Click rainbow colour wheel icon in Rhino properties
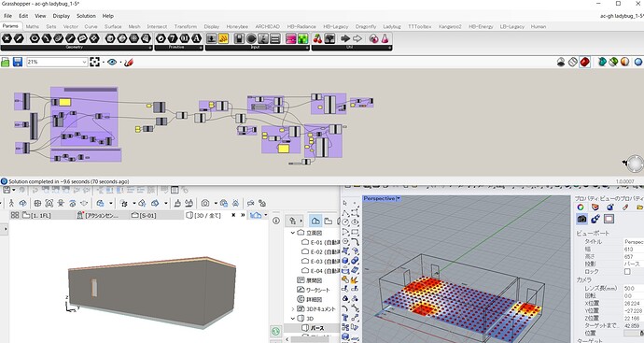The image size is (644, 343). point(581,207)
